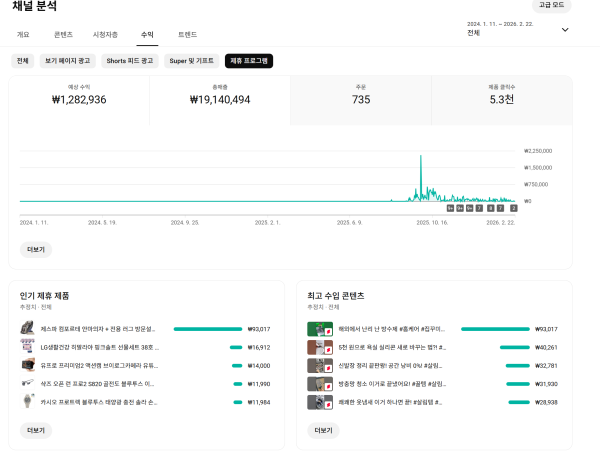The width and height of the screenshot is (600, 452).
Task: Open the 해외에서 난리 난 방수제 video thumbnail
Action: [319, 329]
